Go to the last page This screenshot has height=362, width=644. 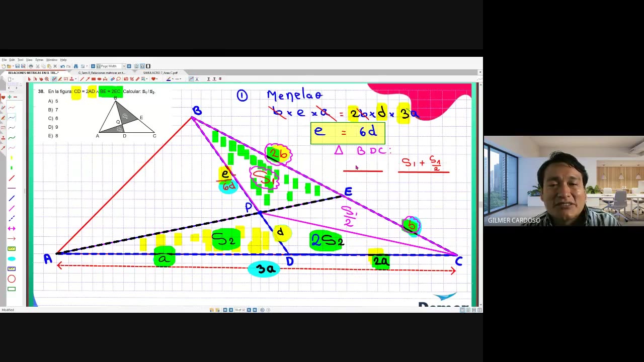point(254,310)
